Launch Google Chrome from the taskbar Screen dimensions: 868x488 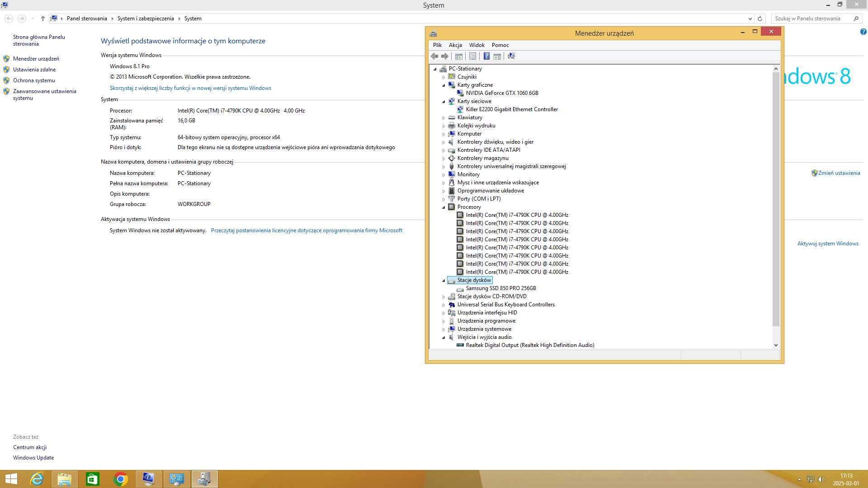[121, 479]
